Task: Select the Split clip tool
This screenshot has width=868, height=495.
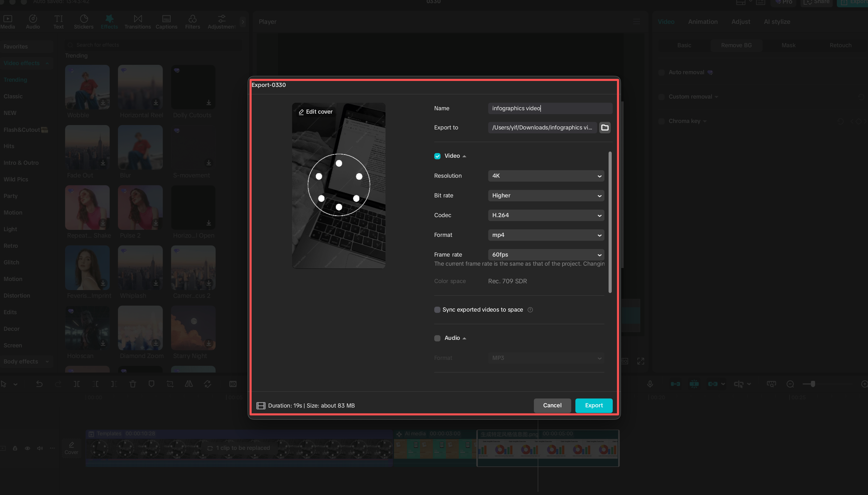Action: coord(77,384)
